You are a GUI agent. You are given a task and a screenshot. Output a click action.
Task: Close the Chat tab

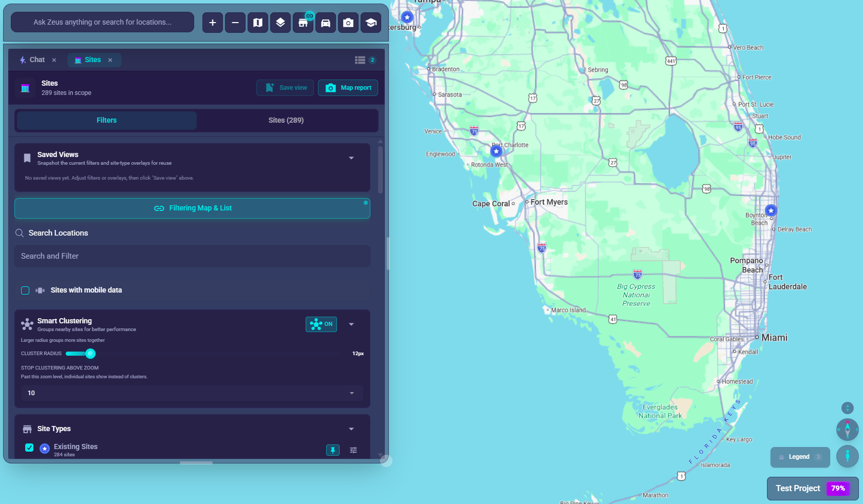[54, 60]
